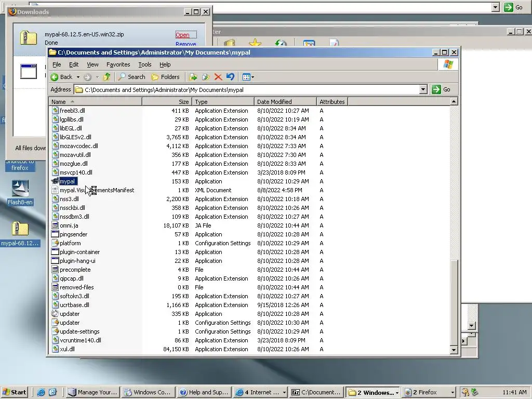Select the mypal application icon
This screenshot has height=399, width=532.
[x=55, y=181]
